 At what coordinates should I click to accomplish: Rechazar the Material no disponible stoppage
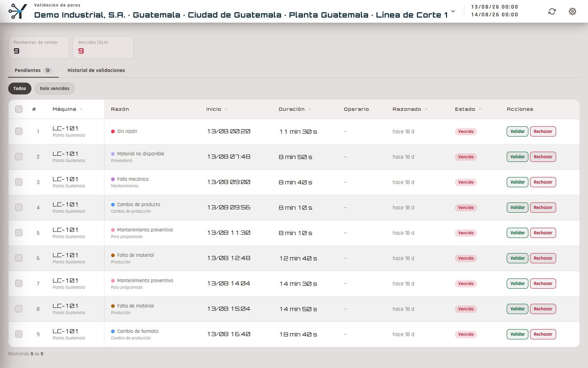pos(543,157)
